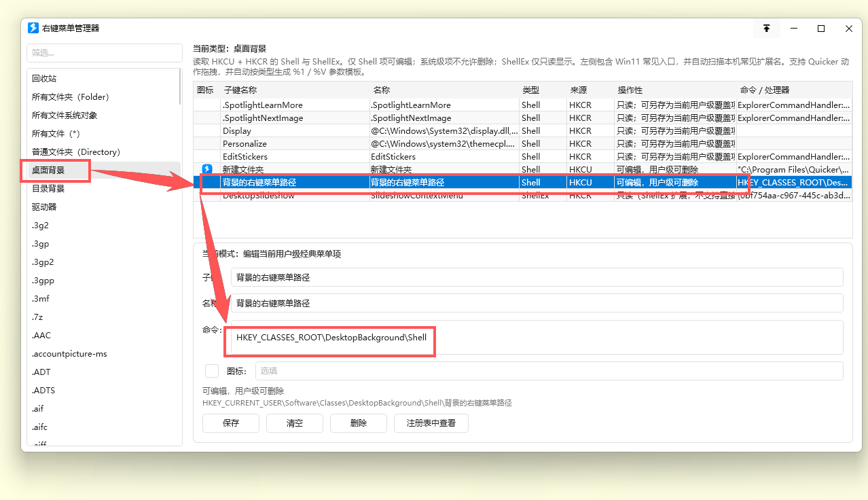
Task: Click the pin-to-top icon in title bar
Action: click(x=766, y=29)
